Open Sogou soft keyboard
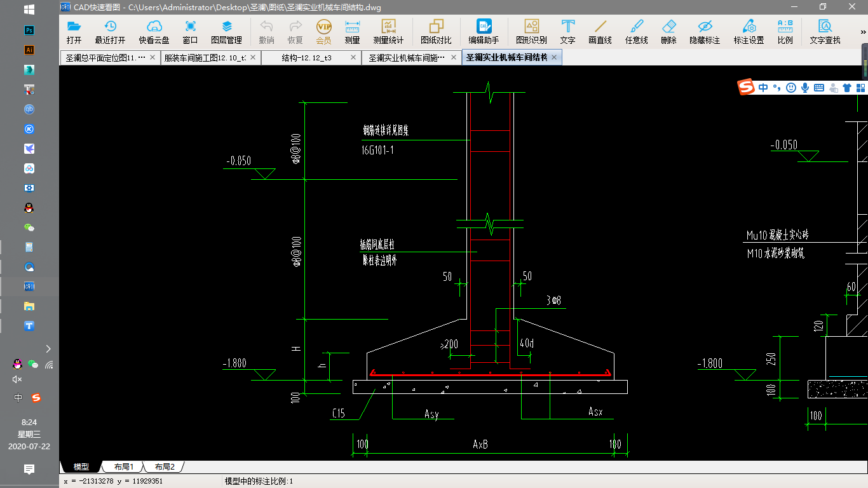 pyautogui.click(x=819, y=88)
